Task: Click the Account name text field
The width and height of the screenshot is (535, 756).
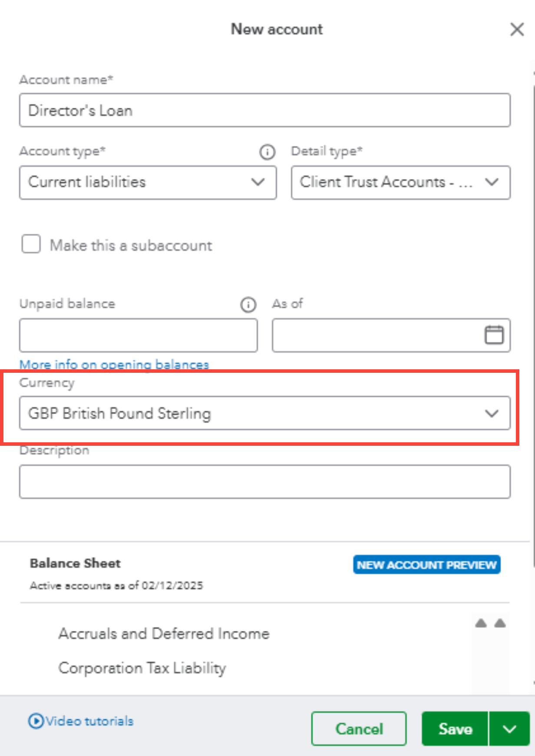Action: click(x=264, y=110)
